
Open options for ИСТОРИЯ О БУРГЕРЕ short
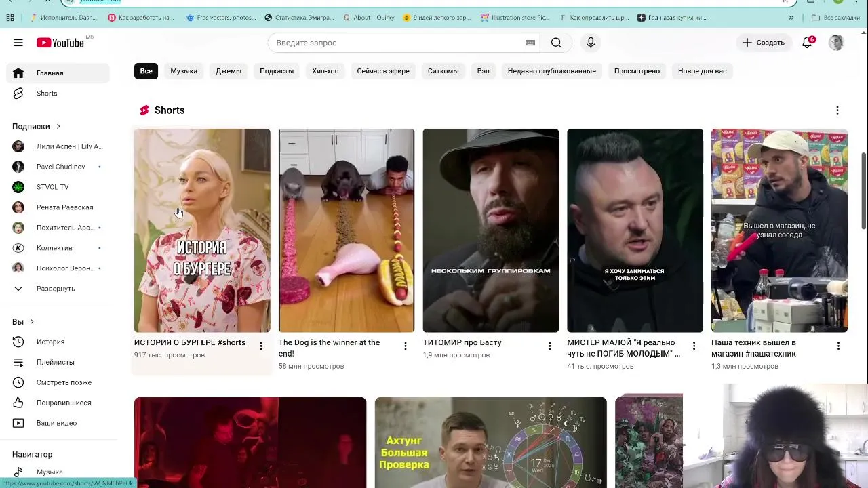[261, 346]
